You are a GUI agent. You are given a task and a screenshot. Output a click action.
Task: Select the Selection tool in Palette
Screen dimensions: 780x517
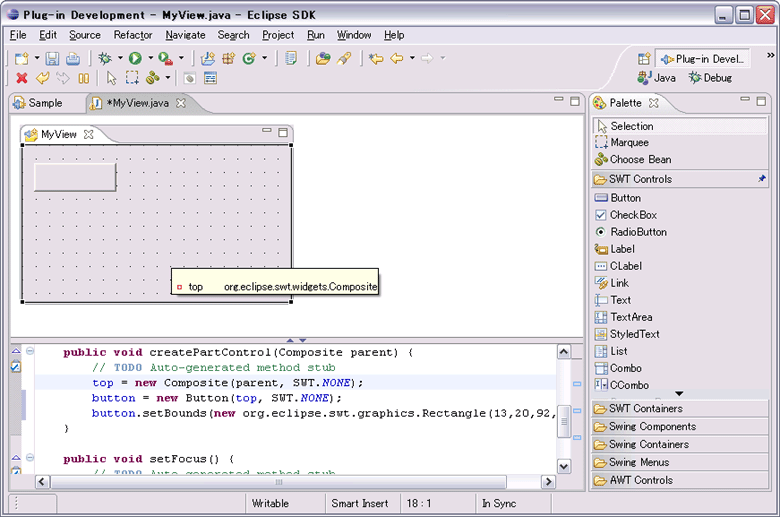680,126
